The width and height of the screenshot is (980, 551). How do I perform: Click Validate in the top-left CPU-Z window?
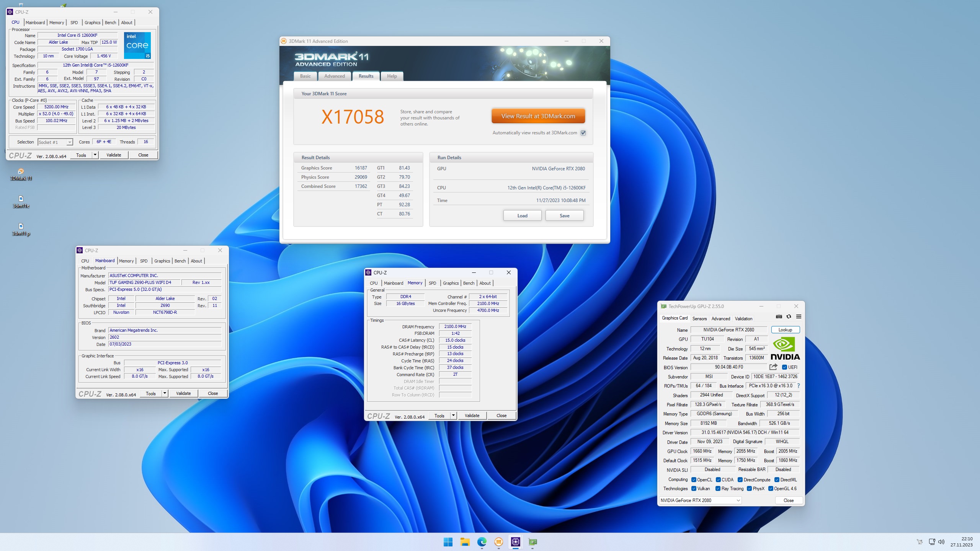[114, 155]
